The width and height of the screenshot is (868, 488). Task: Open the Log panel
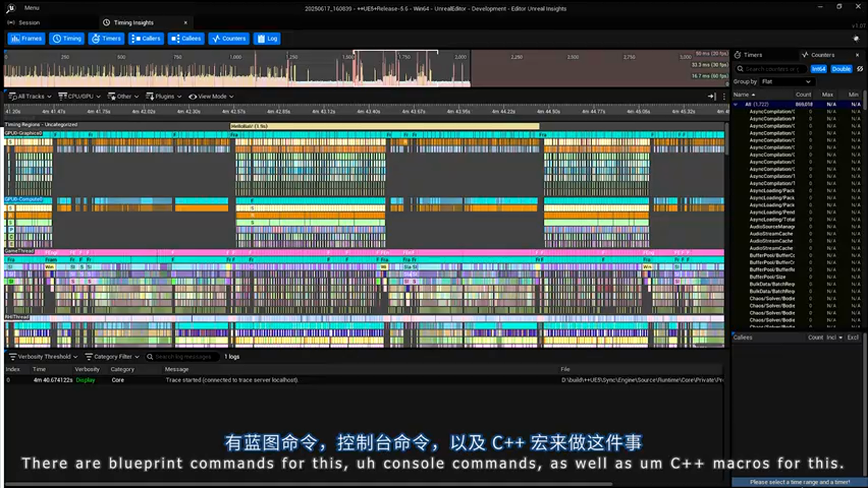[267, 39]
